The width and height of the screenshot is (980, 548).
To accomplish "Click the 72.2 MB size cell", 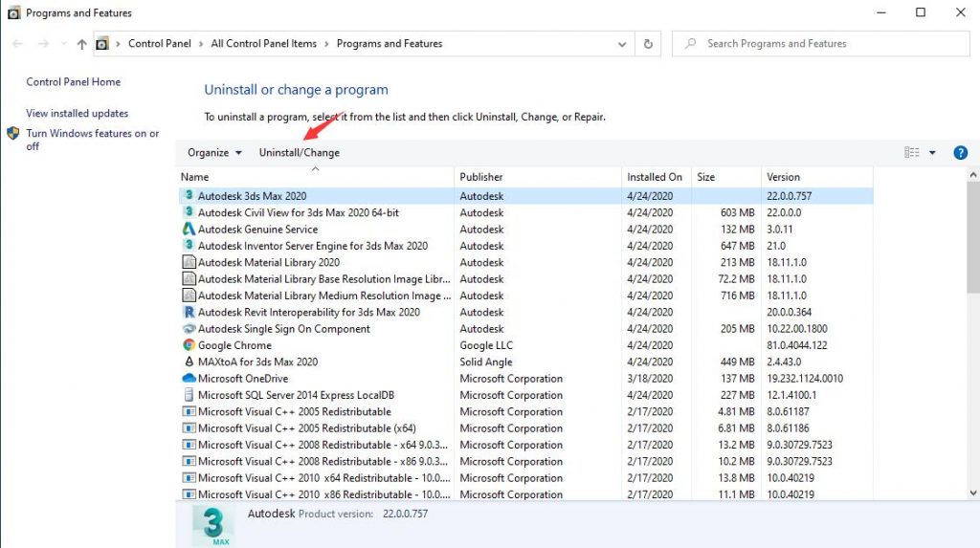I will tap(736, 278).
